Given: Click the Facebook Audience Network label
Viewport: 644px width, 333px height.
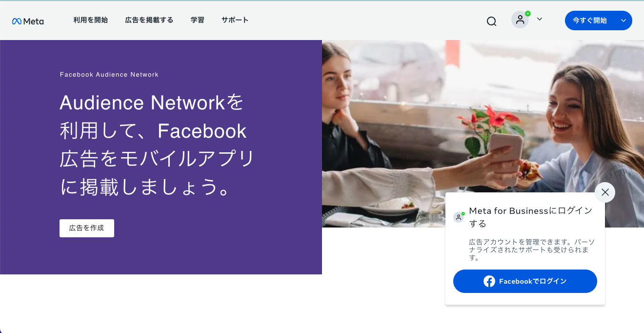Looking at the screenshot, I should click(x=109, y=75).
